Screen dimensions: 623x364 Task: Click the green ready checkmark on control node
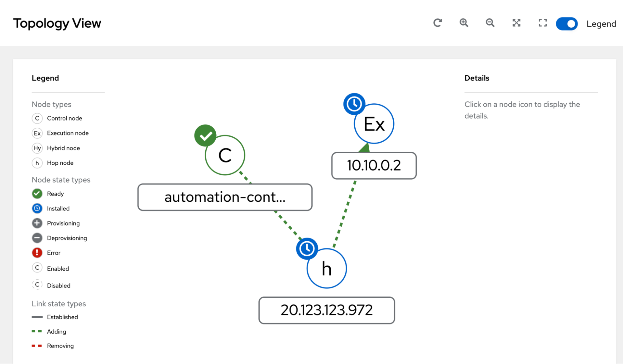(x=205, y=136)
